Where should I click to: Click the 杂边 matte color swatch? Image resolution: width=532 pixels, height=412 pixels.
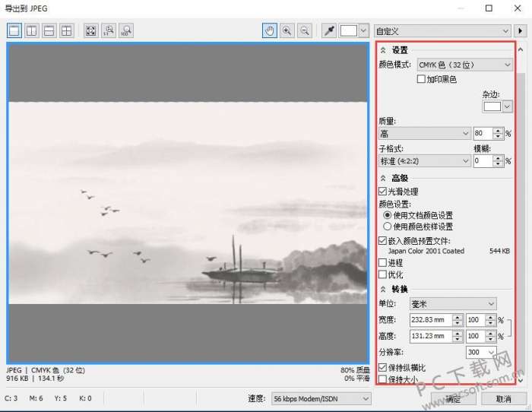click(x=492, y=106)
